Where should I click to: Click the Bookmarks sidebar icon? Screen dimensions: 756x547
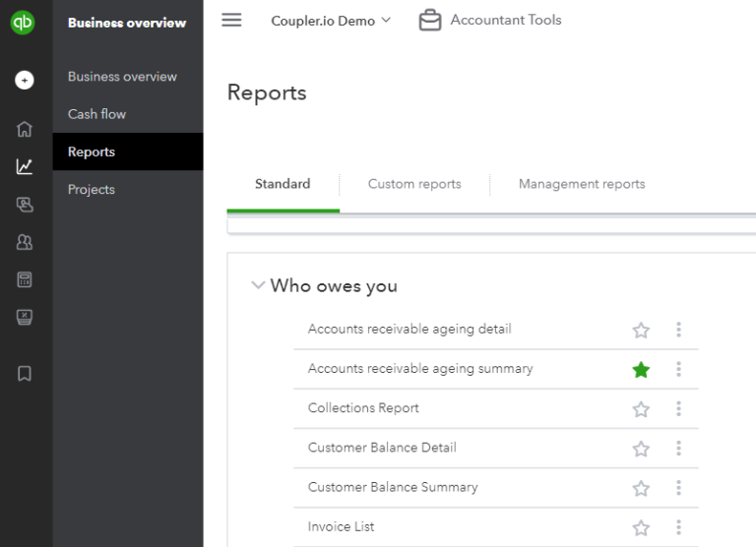pyautogui.click(x=25, y=374)
